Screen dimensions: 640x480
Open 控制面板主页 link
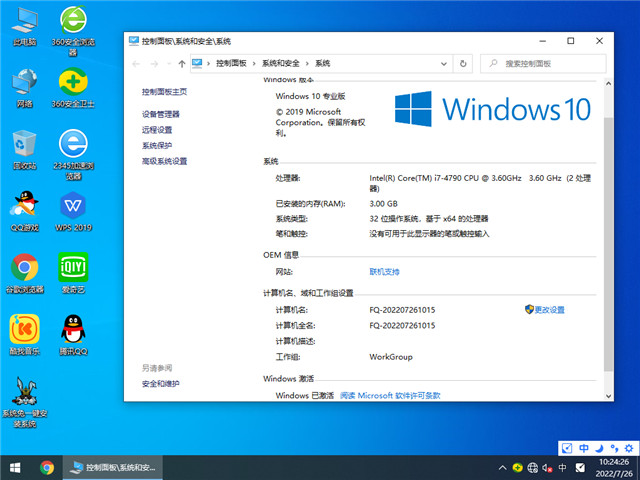click(x=164, y=92)
